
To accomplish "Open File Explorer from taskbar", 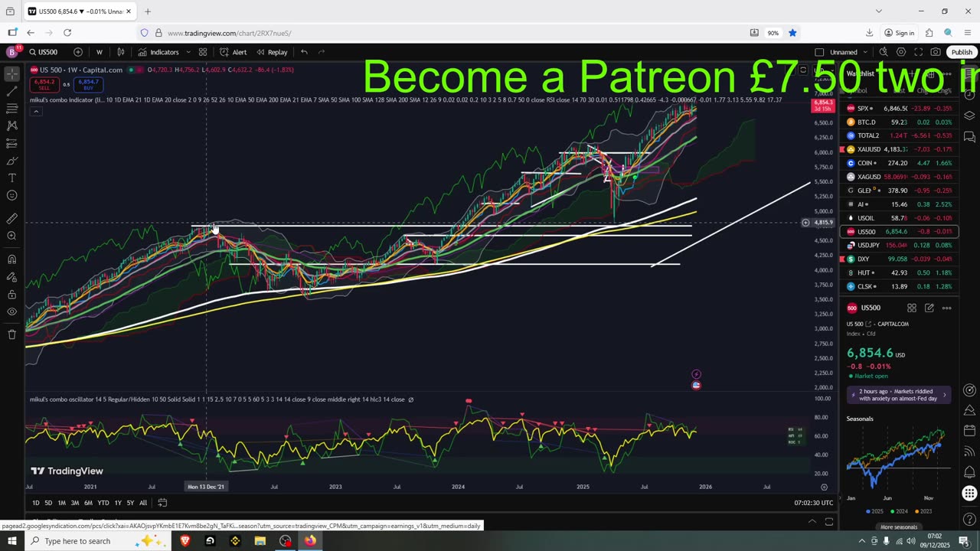I will [260, 541].
